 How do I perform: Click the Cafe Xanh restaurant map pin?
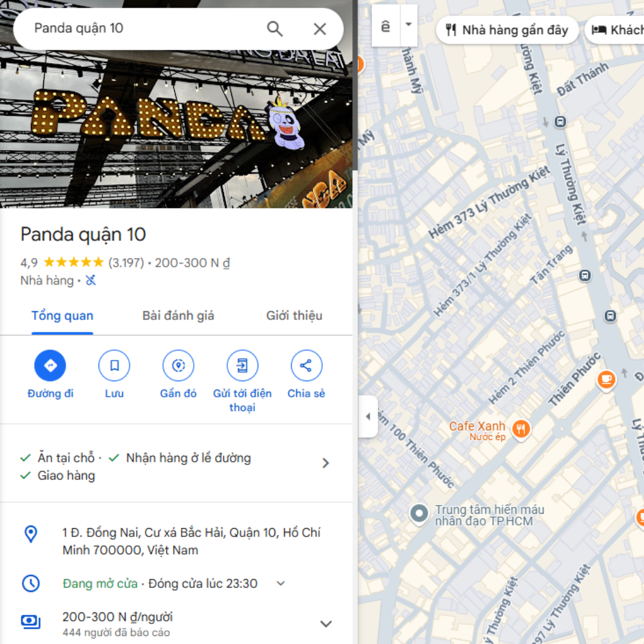pyautogui.click(x=521, y=430)
